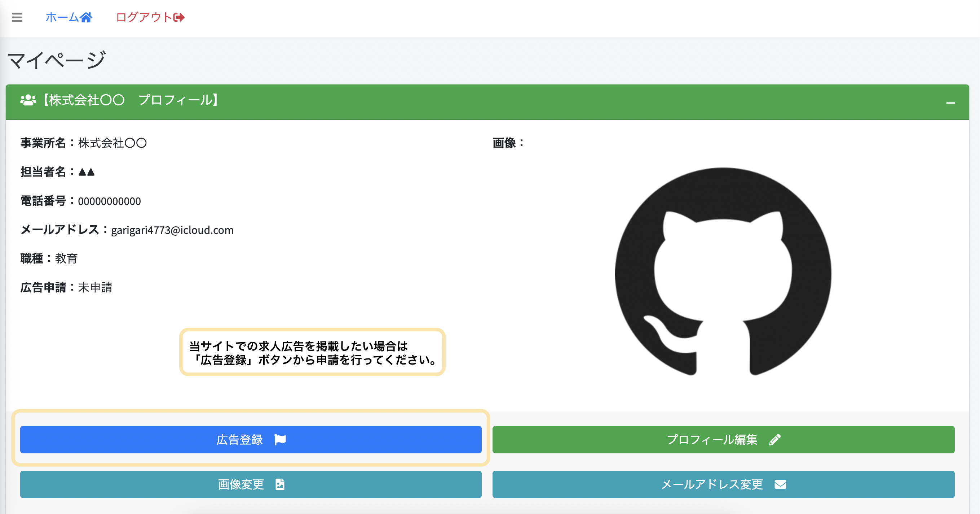Screen dimensions: 980x514
Task: Click the 画像変更 button
Action: pos(251,484)
